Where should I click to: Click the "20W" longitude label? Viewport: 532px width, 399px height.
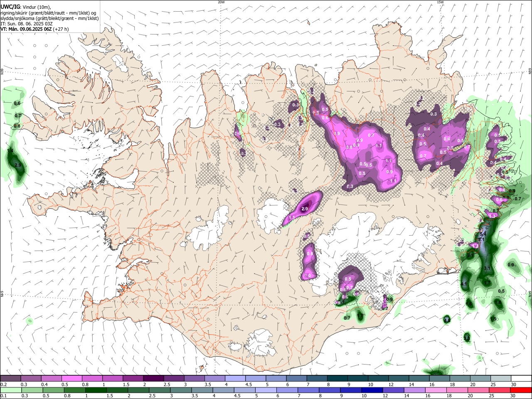click(x=221, y=2)
